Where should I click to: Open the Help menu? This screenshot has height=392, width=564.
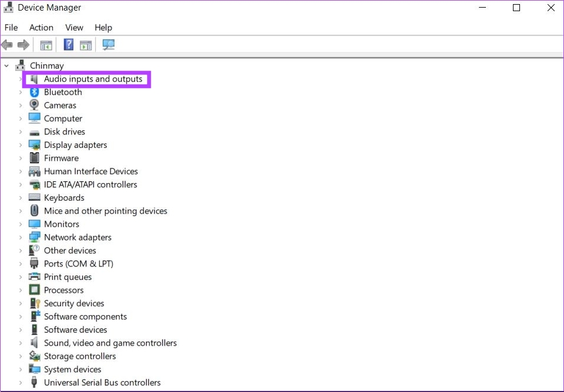click(x=103, y=28)
